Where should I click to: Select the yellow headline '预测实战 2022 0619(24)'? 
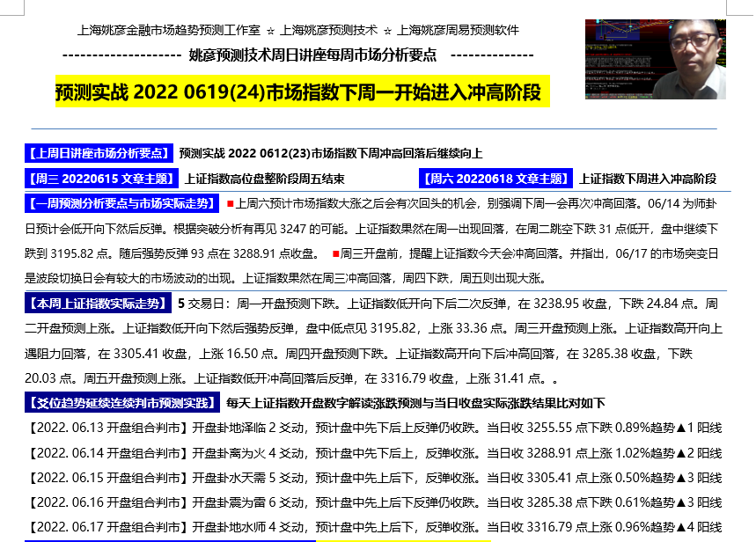(x=159, y=92)
